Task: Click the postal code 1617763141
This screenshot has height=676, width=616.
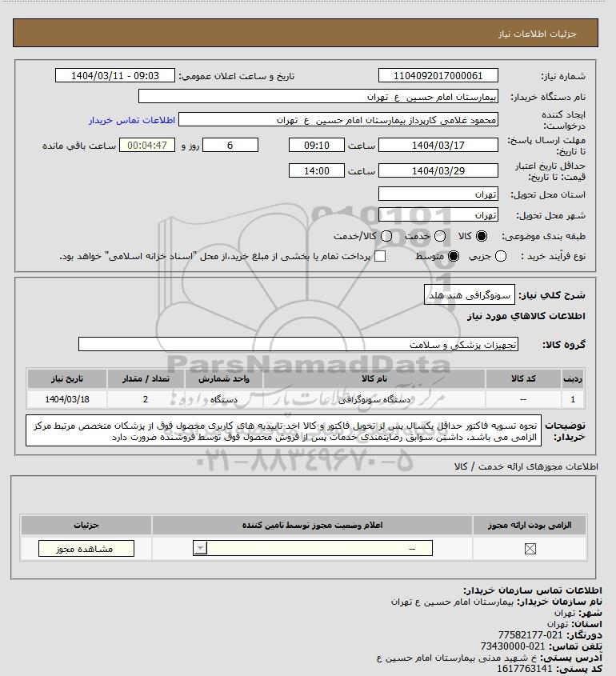Action: tap(524, 669)
